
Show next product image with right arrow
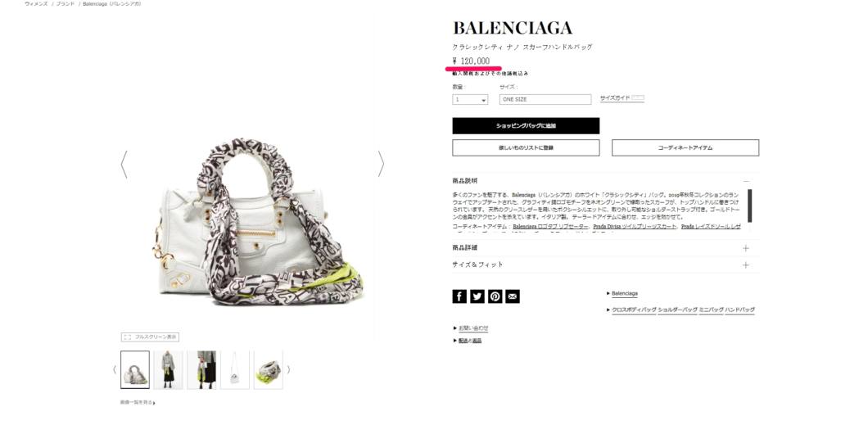click(x=381, y=164)
